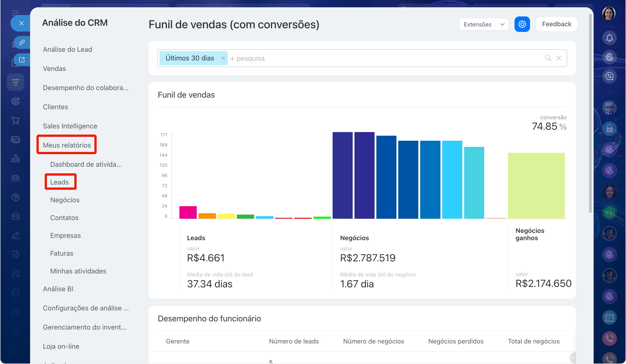The width and height of the screenshot is (626, 364).
Task: Expand the Extensões dropdown arrow
Action: pyautogui.click(x=502, y=24)
